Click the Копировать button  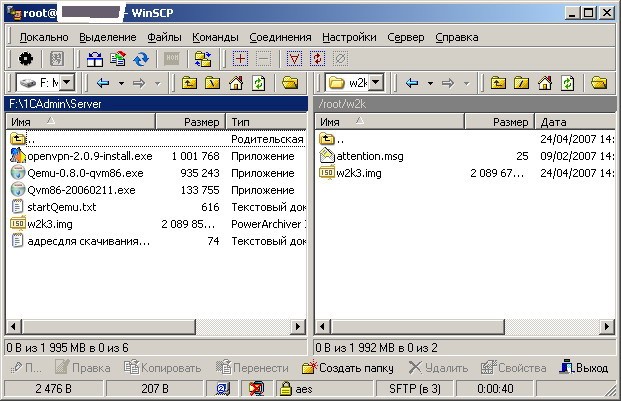tap(163, 368)
